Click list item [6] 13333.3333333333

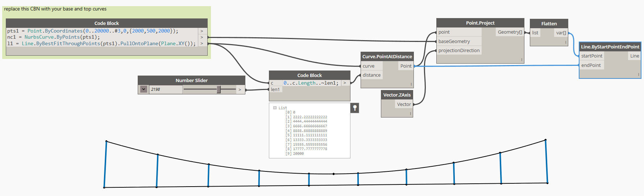(306, 140)
